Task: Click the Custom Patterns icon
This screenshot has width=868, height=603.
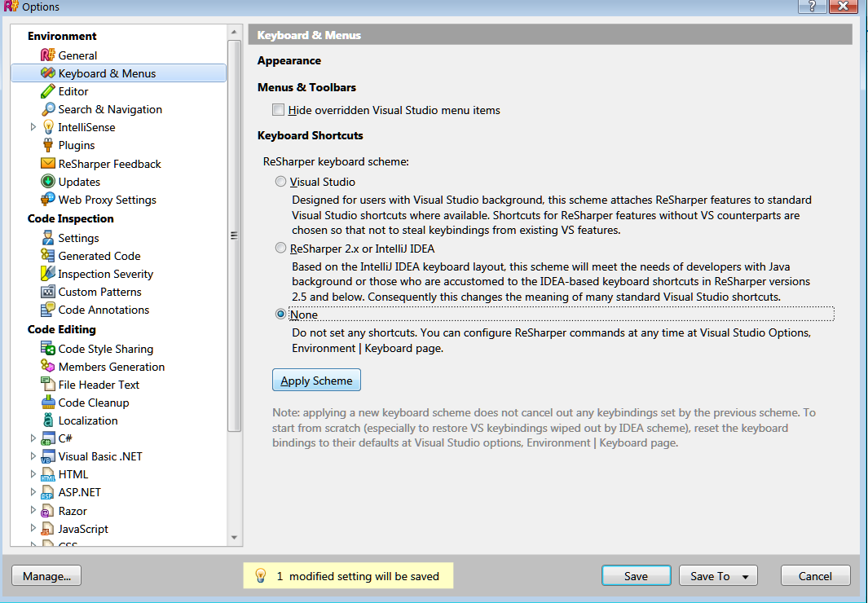Action: tap(48, 292)
